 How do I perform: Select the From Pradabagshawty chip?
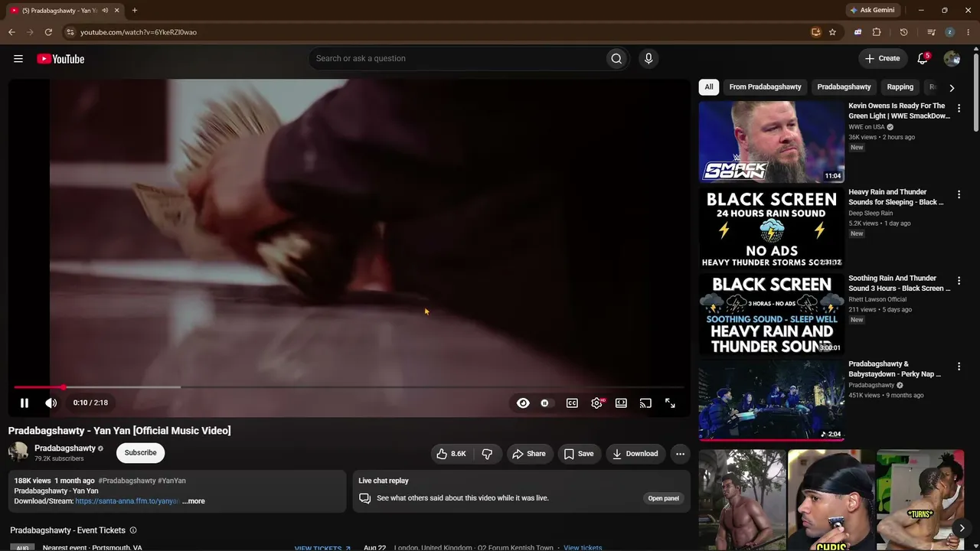tap(766, 87)
